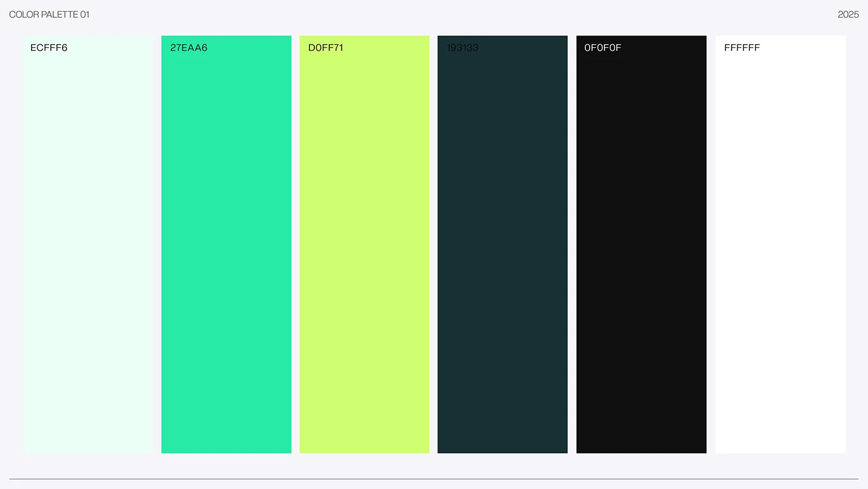This screenshot has width=868, height=489.
Task: Click the gap between black and white swatches
Action: [x=711, y=248]
